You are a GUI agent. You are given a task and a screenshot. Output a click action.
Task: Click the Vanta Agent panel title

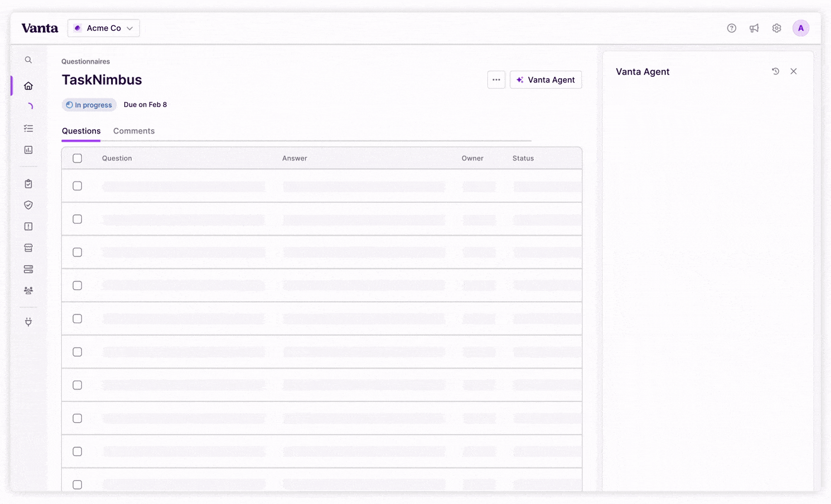(x=642, y=72)
